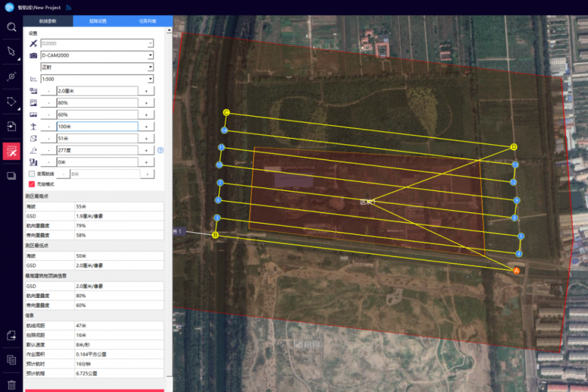Select the arrow pointer tool
588x392 pixels.
(x=11, y=52)
